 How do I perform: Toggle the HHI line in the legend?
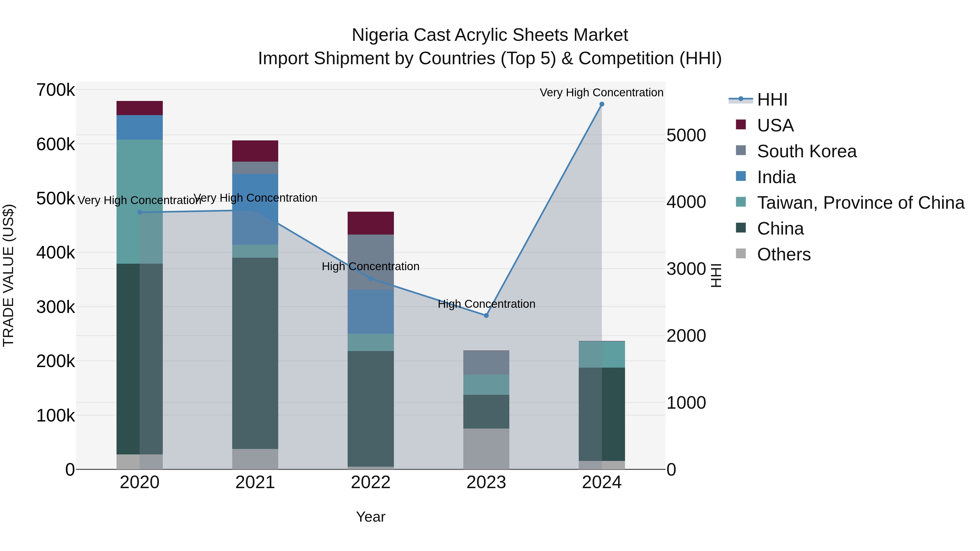pos(758,100)
